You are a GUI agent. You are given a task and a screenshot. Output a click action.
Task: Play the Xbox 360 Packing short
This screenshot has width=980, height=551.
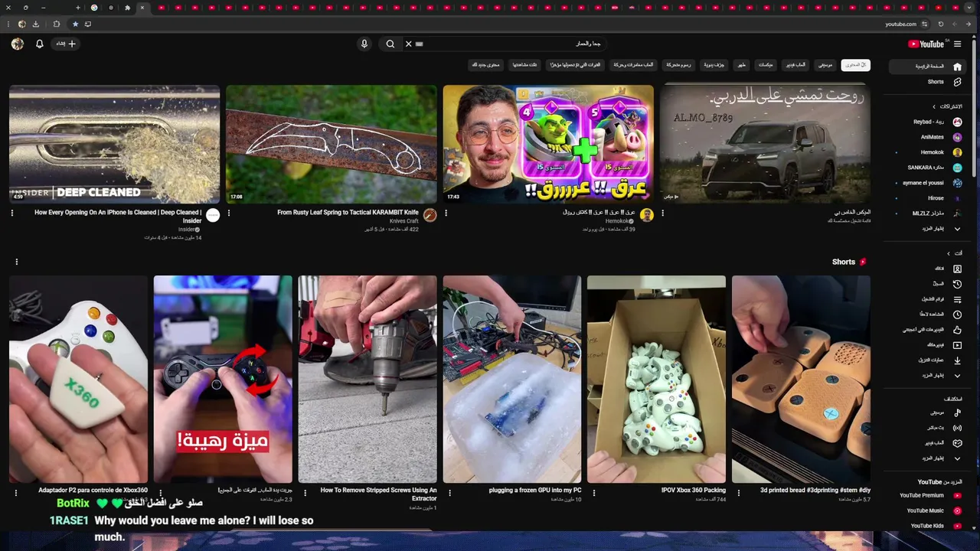point(656,379)
